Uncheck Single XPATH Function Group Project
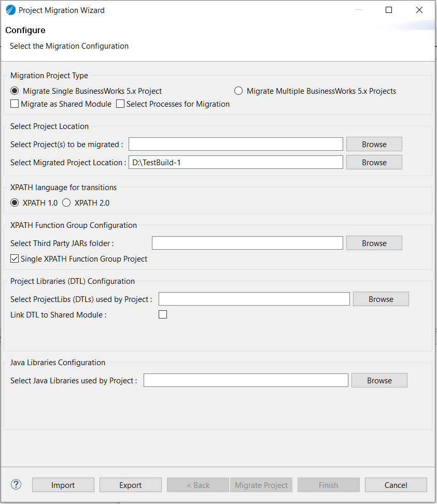 click(15, 259)
